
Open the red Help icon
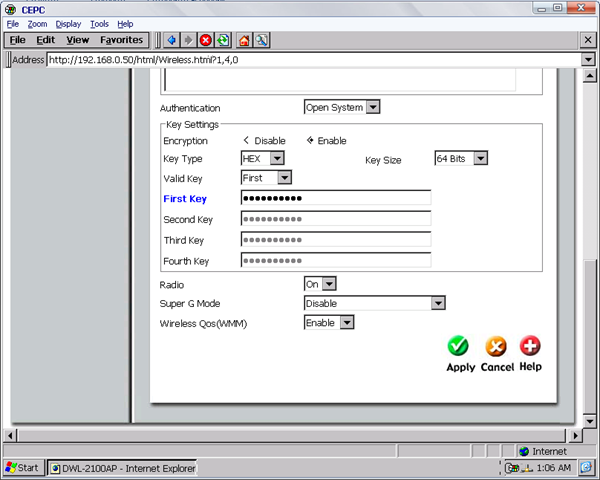[530, 346]
